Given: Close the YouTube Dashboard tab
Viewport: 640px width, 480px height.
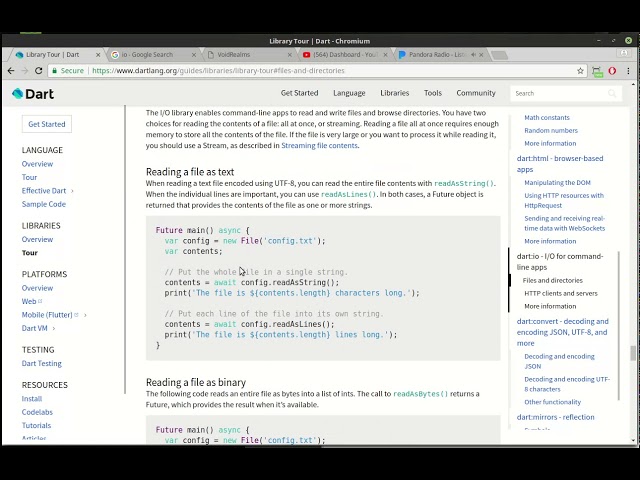Looking at the screenshot, I should (385, 54).
